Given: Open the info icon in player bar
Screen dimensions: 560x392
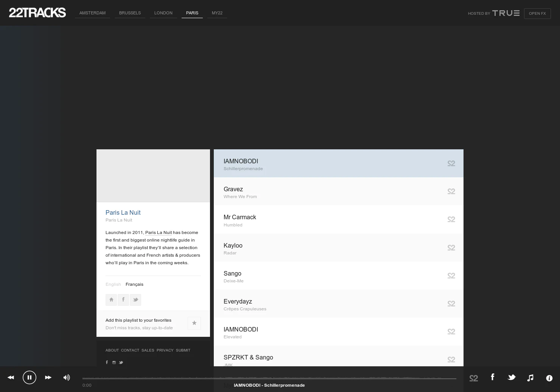Looking at the screenshot, I should [549, 378].
